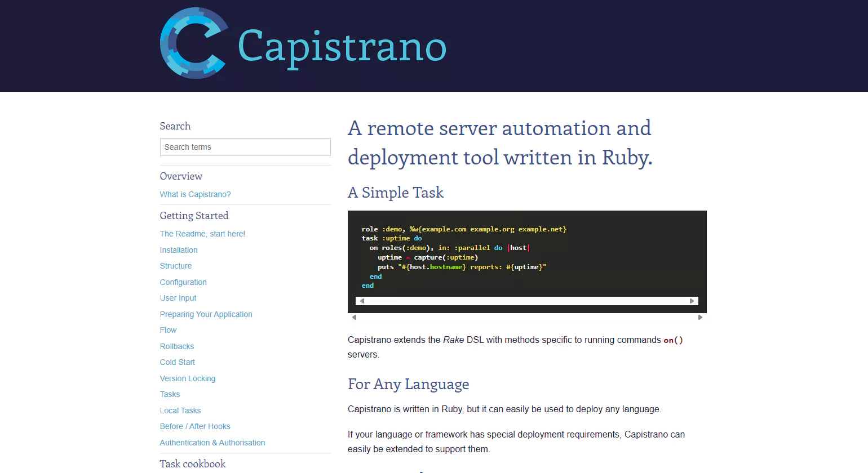The height and width of the screenshot is (473, 868).
Task: Focus the Search terms input field
Action: tap(245, 147)
